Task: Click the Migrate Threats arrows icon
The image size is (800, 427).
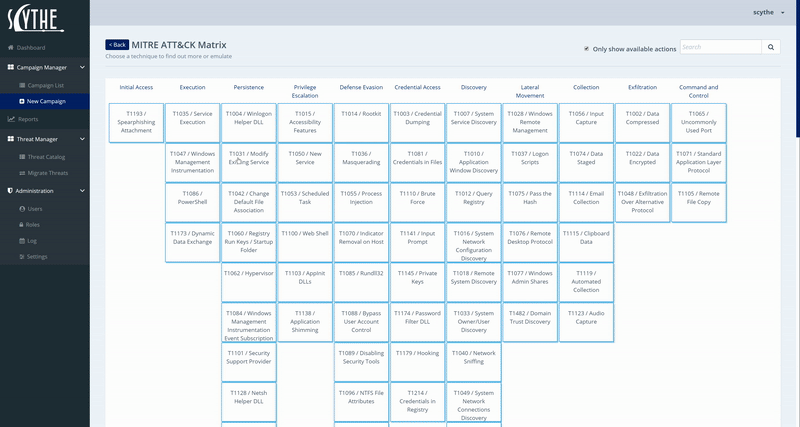Action: click(22, 173)
